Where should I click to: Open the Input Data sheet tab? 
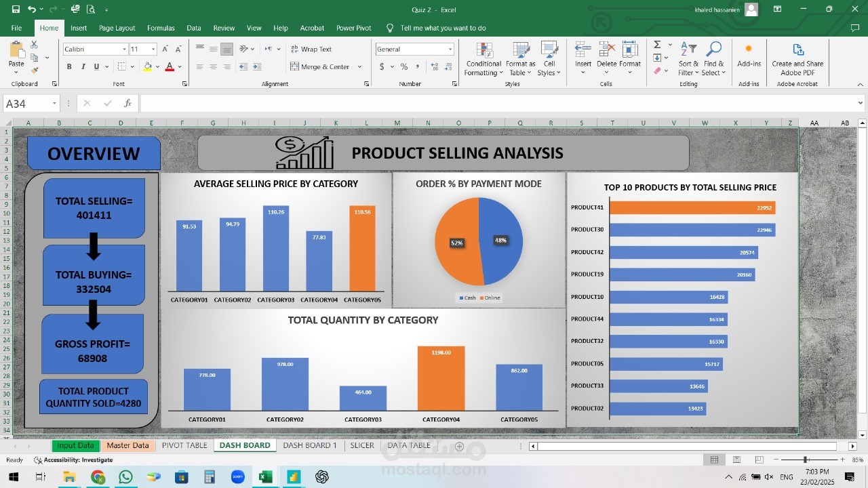(x=75, y=445)
